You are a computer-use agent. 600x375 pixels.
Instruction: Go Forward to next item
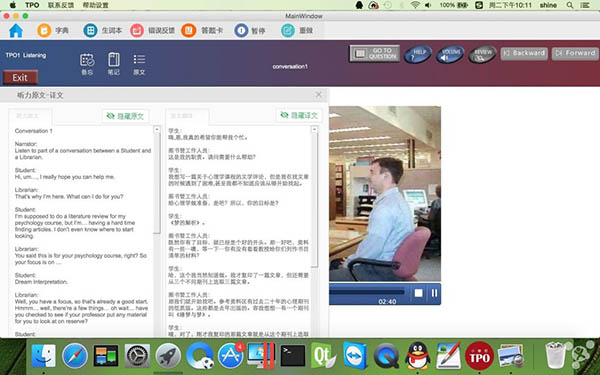point(575,54)
